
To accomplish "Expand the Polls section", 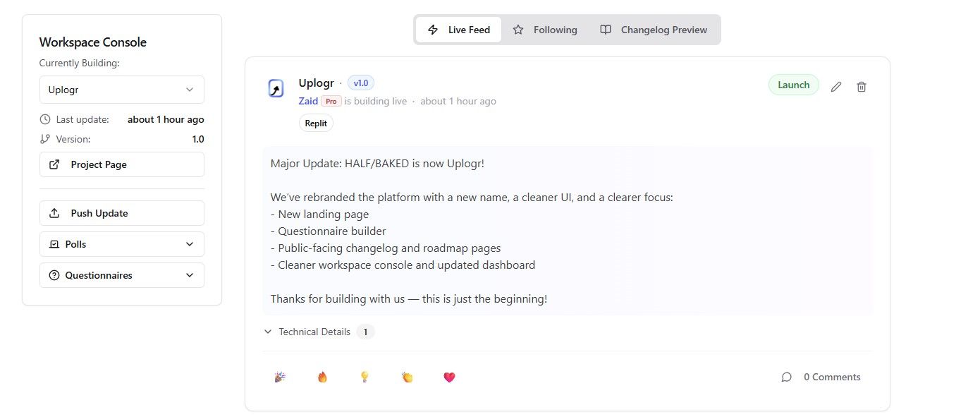I will pyautogui.click(x=121, y=243).
